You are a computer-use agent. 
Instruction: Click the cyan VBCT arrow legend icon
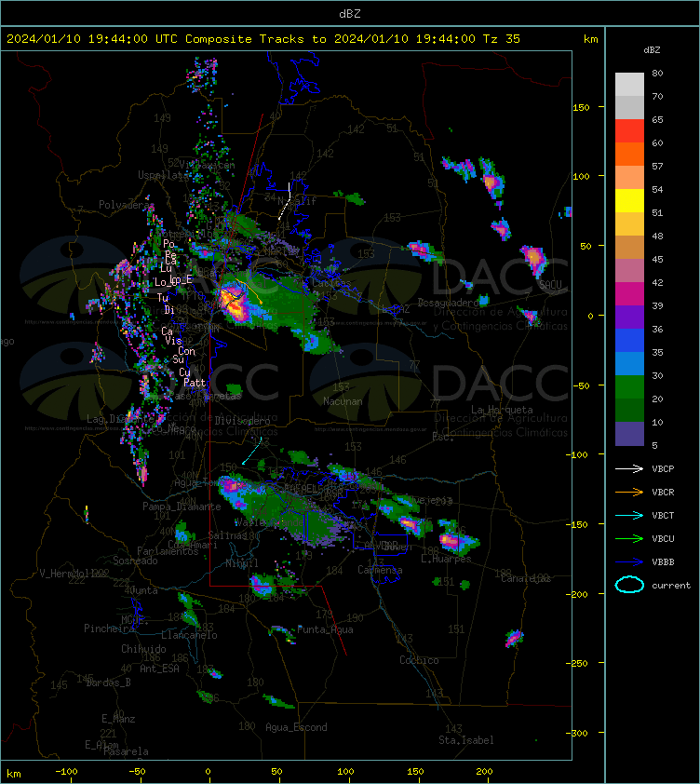click(x=629, y=515)
